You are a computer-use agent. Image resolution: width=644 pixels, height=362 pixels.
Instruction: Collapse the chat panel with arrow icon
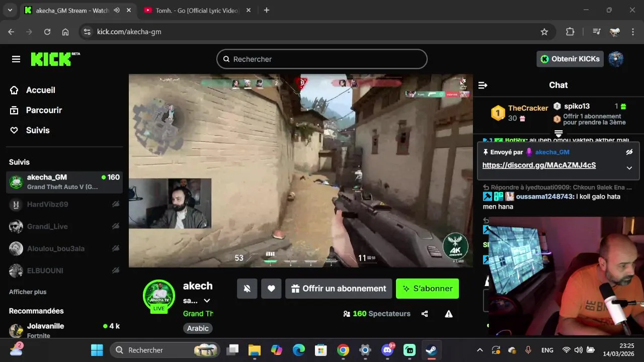click(x=482, y=85)
